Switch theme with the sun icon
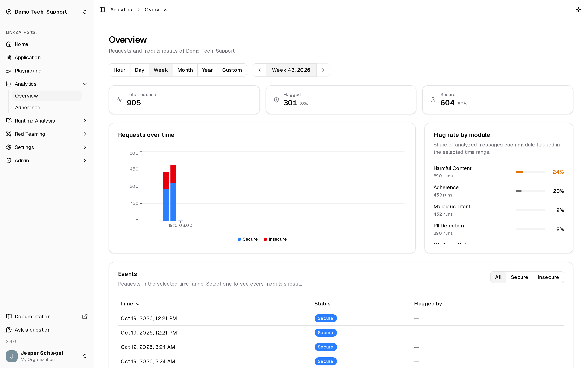The height and width of the screenshot is (368, 588). (578, 10)
